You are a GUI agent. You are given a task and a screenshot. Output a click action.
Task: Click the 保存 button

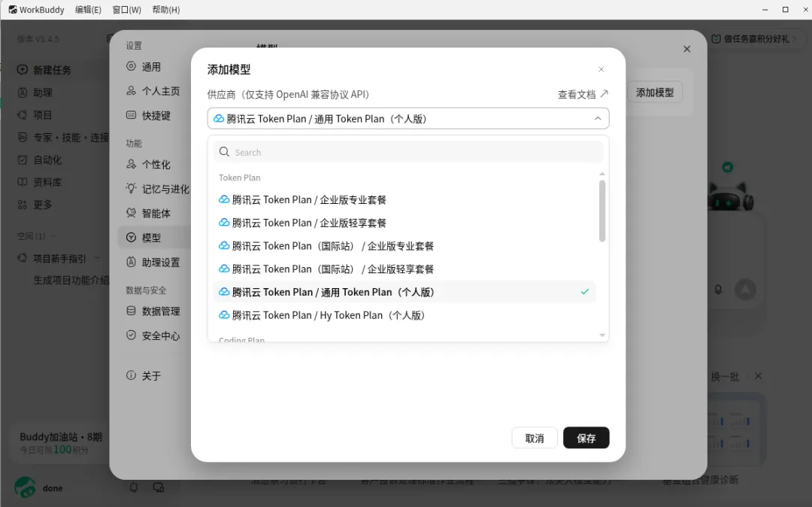(x=586, y=438)
